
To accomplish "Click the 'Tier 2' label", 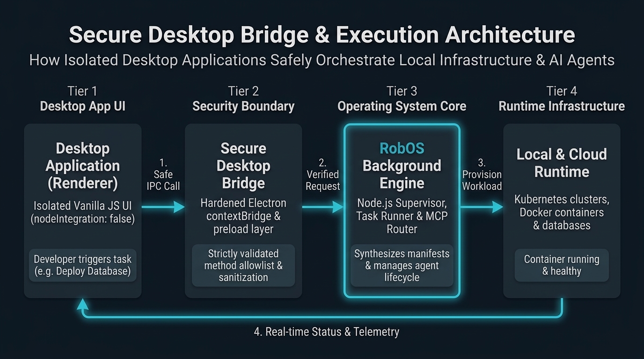I will 243,91.
